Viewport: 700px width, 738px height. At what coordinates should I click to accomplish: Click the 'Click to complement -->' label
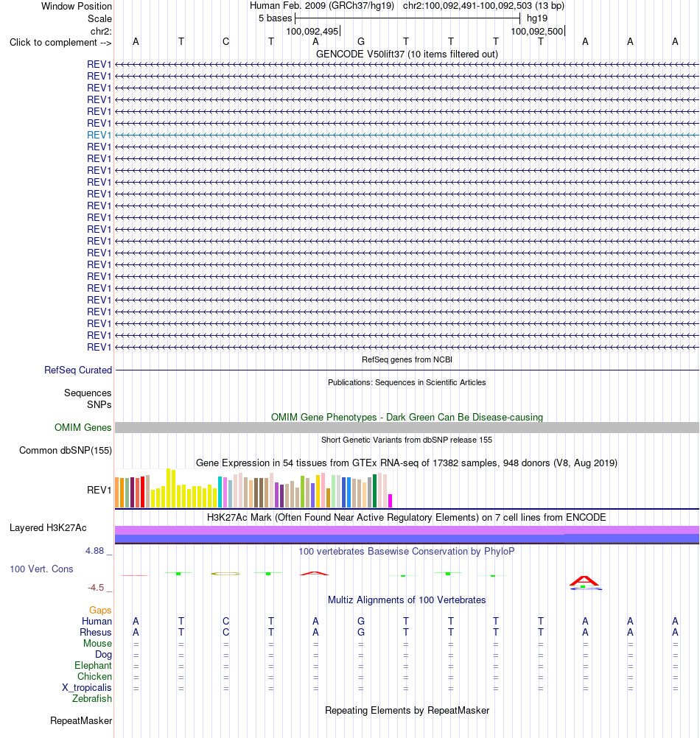[x=60, y=43]
